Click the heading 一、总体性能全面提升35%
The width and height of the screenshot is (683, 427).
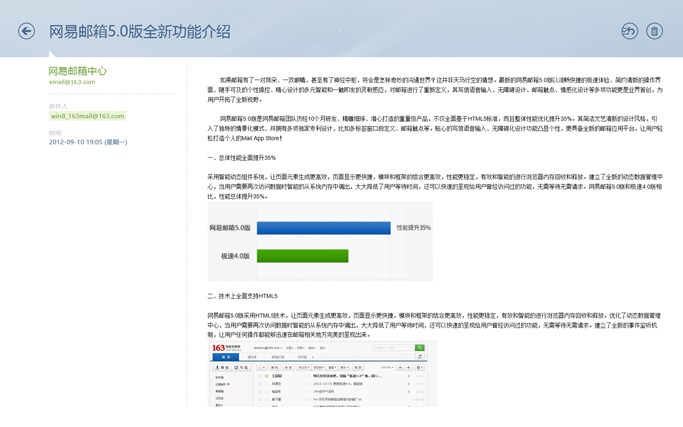coord(241,158)
